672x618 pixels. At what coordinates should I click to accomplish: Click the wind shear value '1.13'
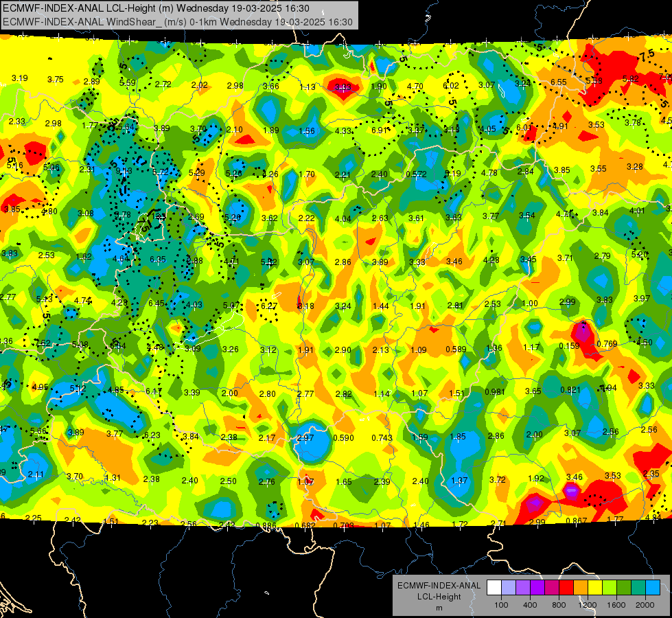point(308,87)
